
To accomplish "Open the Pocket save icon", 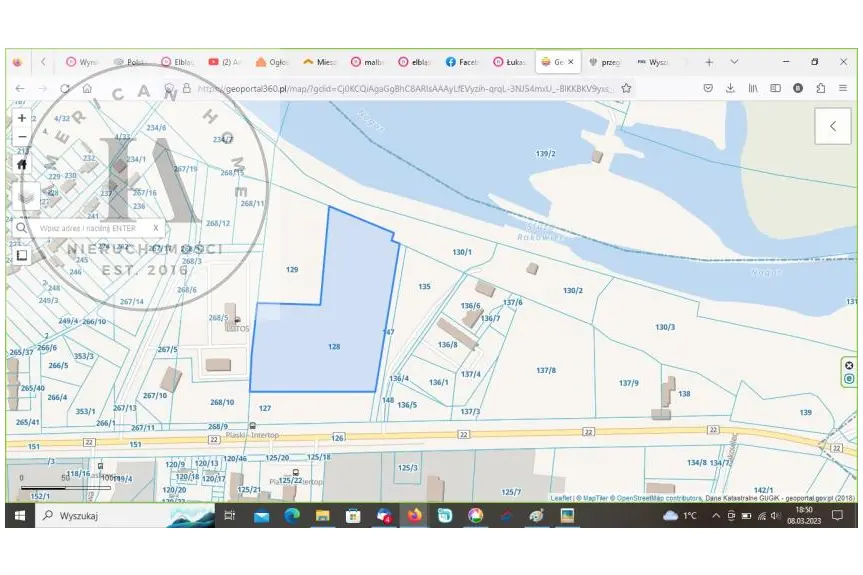I will (x=708, y=88).
